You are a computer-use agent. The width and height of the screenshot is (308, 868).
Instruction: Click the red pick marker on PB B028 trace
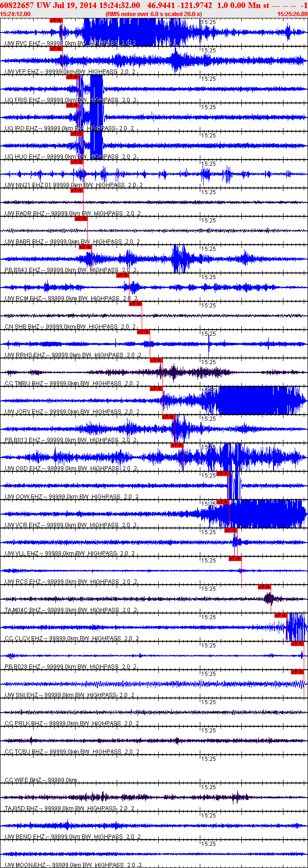click(x=297, y=644)
